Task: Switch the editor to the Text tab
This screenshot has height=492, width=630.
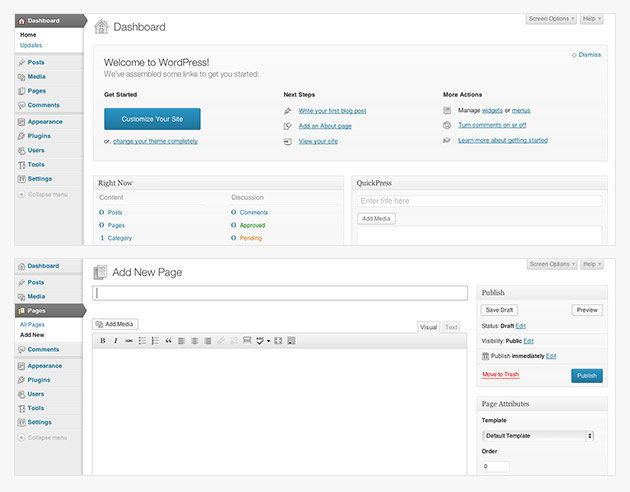Action: click(x=451, y=327)
